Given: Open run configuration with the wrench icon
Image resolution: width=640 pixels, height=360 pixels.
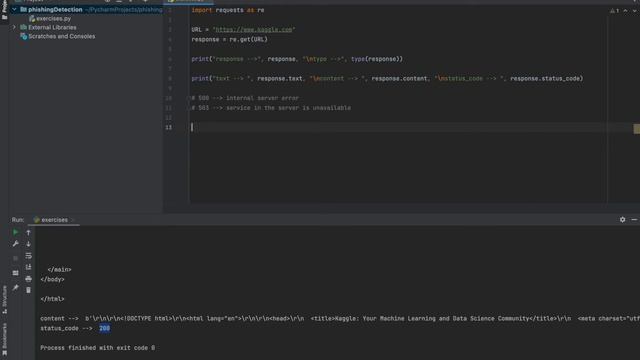Looking at the screenshot, I should click(16, 244).
